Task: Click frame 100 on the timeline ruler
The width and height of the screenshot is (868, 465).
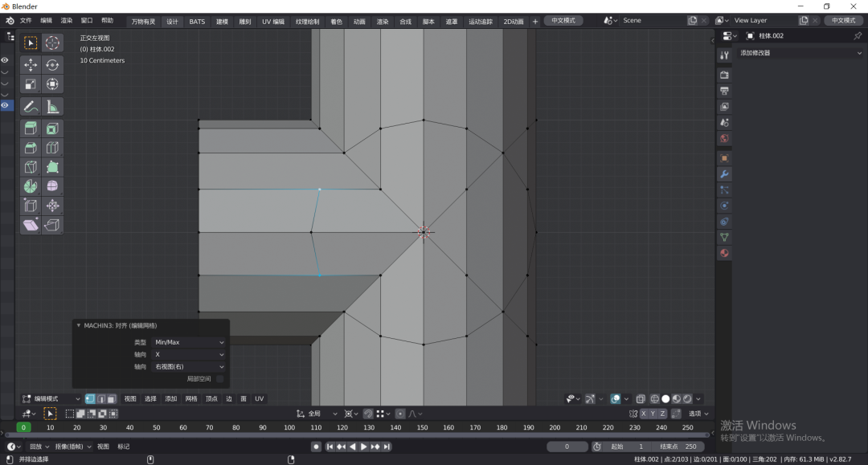Action: click(x=289, y=427)
